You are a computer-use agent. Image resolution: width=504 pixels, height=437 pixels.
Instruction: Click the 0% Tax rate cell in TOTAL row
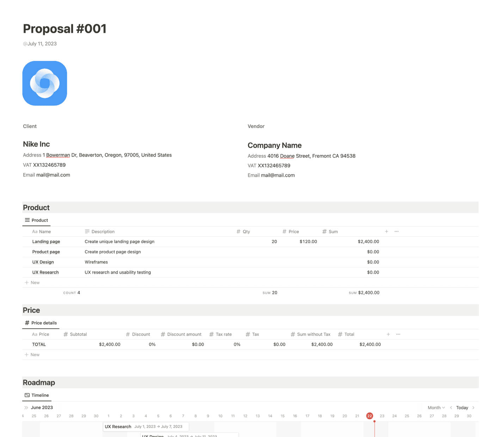coord(237,345)
